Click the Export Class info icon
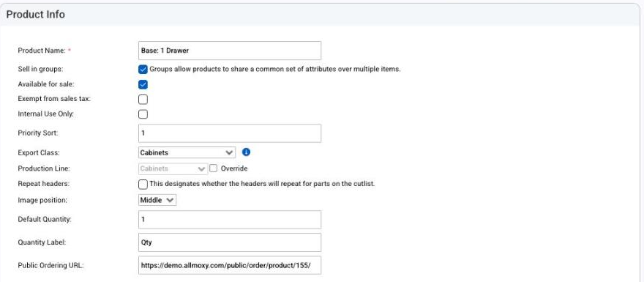Viewport: 644px width, 282px height. 246,152
